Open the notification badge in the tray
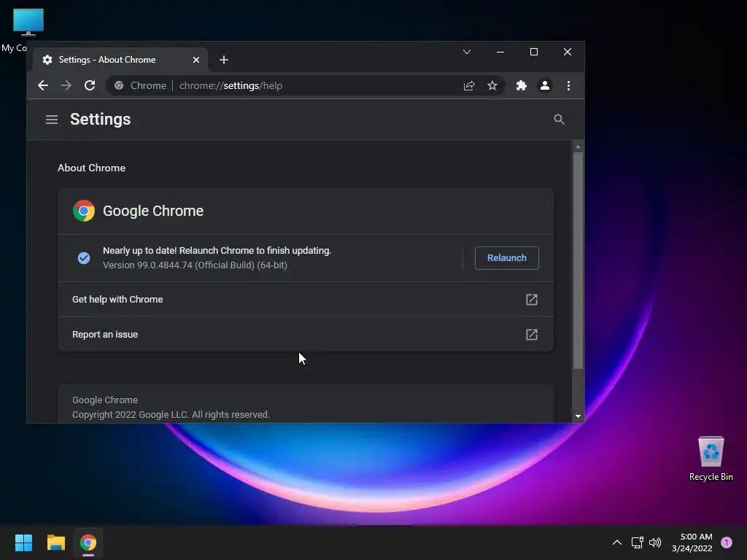The image size is (747, 560). (727, 542)
